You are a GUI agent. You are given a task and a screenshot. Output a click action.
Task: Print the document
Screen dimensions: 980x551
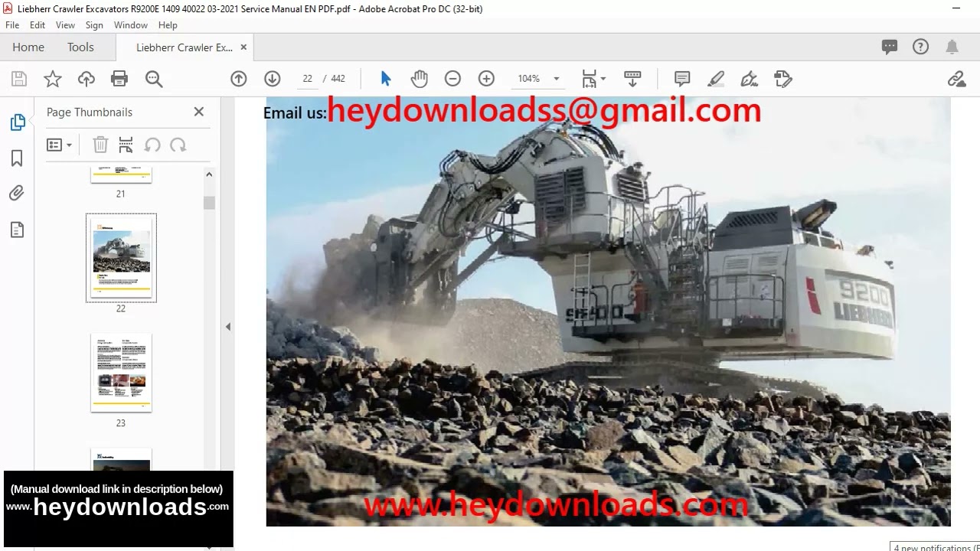pos(119,79)
